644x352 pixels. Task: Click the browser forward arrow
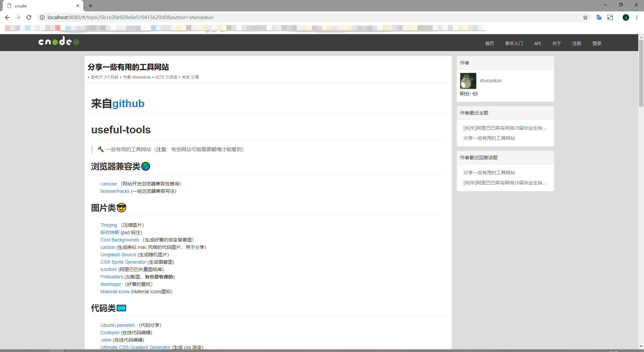tap(18, 17)
